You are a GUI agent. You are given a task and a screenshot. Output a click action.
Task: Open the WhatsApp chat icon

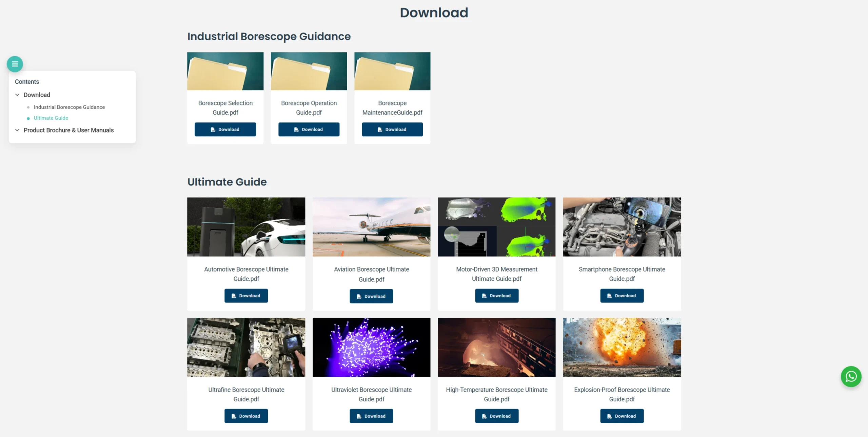(x=851, y=376)
